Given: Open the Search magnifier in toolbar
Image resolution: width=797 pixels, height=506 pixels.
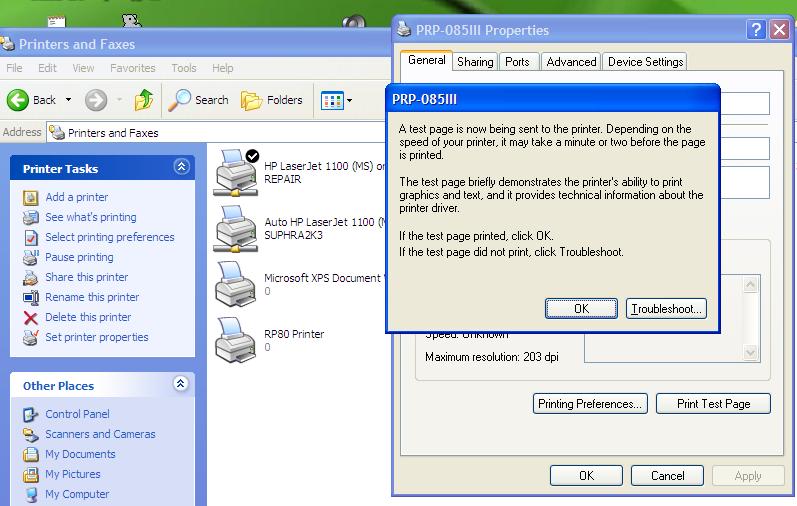Looking at the screenshot, I should (x=179, y=100).
